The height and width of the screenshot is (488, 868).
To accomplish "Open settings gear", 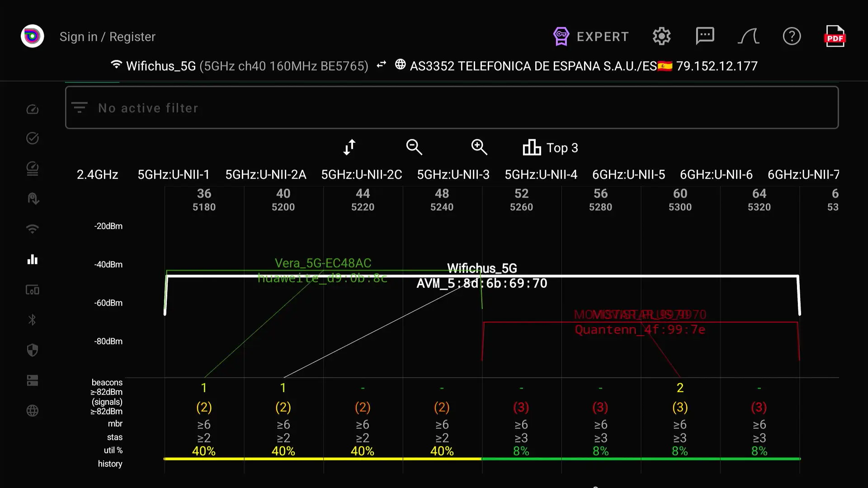I will [x=661, y=36].
